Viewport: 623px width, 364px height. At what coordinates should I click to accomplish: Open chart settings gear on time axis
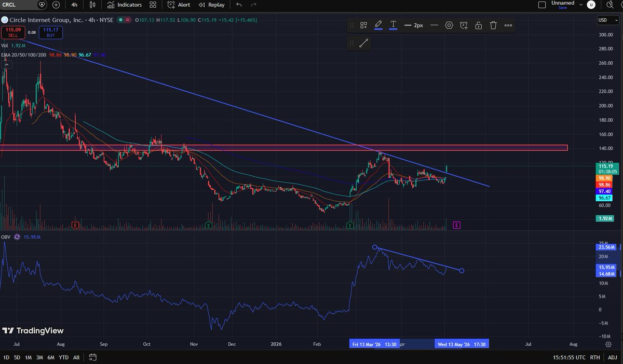608,344
